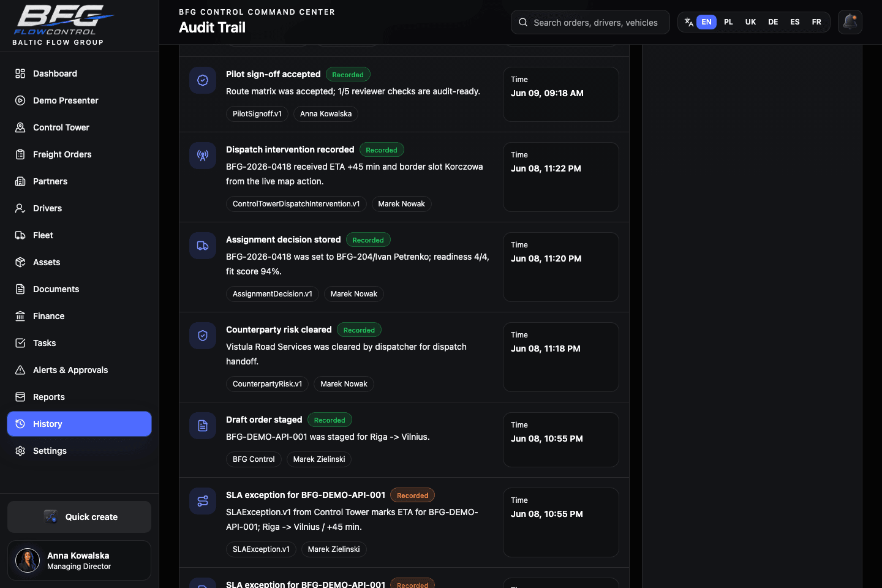
Task: Click the Assets box icon
Action: pyautogui.click(x=20, y=262)
